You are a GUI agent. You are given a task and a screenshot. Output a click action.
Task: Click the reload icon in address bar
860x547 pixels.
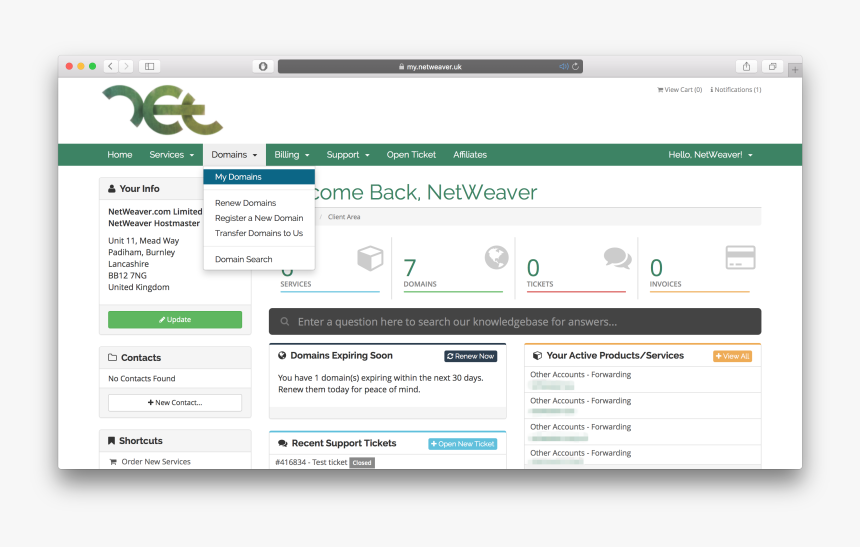(x=575, y=66)
